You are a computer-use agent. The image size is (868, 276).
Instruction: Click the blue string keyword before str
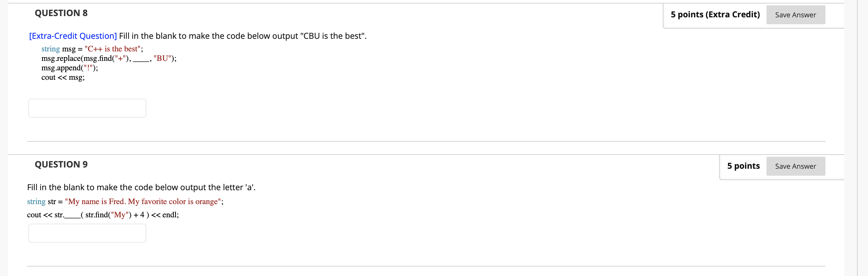coord(36,202)
